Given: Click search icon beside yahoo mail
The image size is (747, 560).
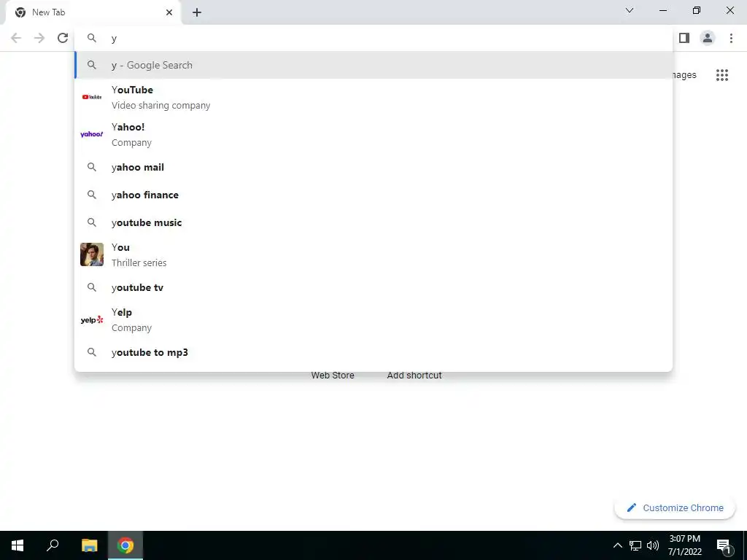Looking at the screenshot, I should point(92,167).
